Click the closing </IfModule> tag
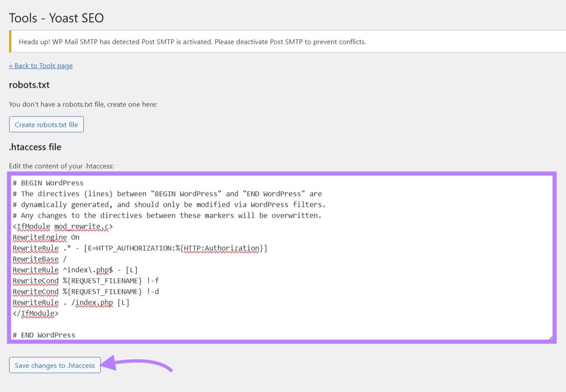Image resolution: width=566 pixels, height=392 pixels. tap(36, 313)
